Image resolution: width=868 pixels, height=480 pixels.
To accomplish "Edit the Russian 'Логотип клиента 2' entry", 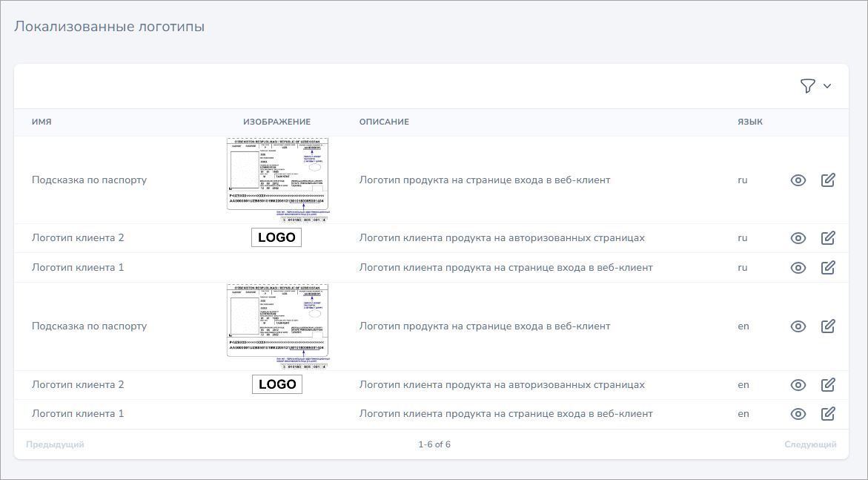I will [828, 238].
